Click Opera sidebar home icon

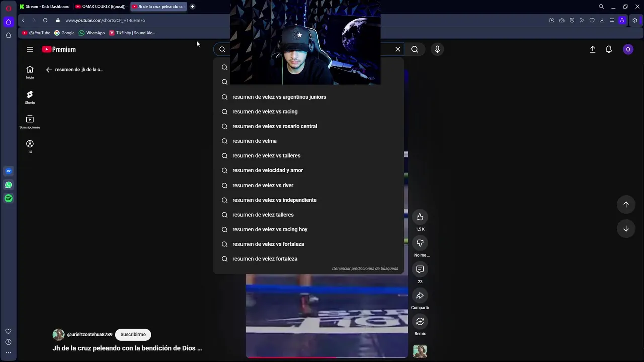(x=8, y=22)
